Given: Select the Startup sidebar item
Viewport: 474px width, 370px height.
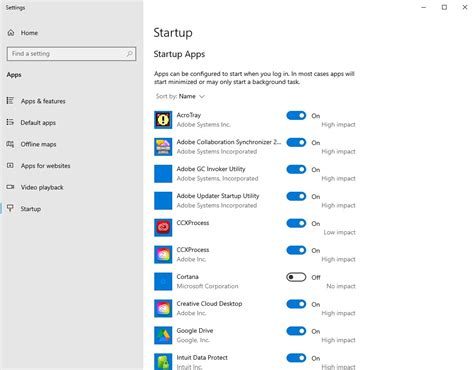Looking at the screenshot, I should pyautogui.click(x=31, y=209).
